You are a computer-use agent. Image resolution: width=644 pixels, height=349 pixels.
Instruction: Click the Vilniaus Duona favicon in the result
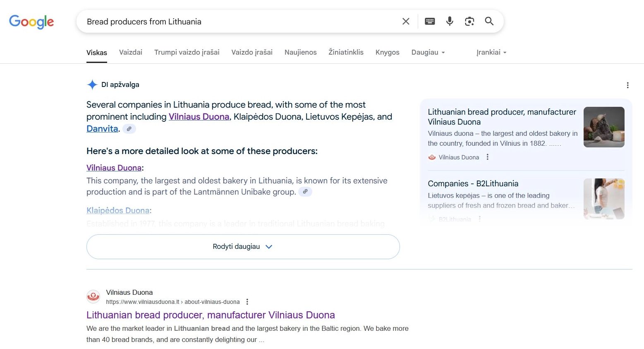click(93, 296)
